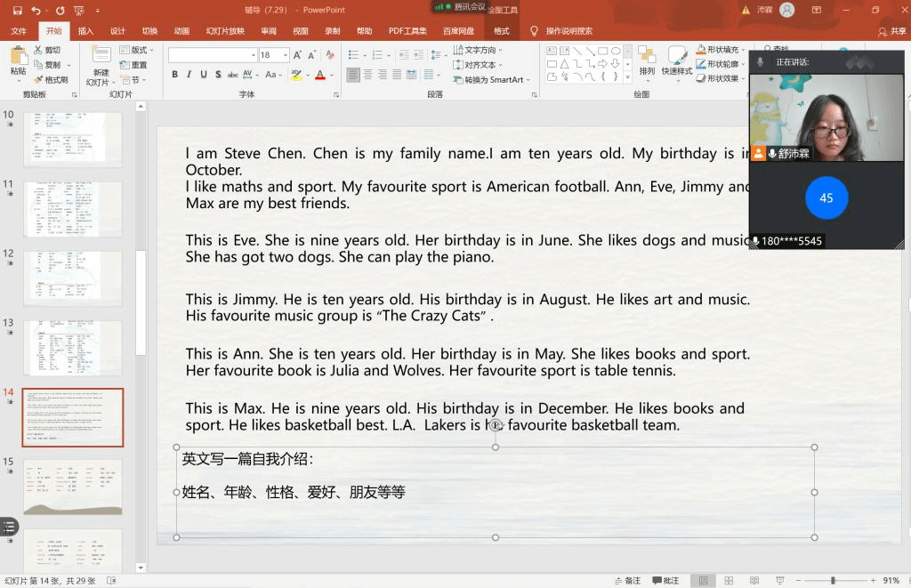Image resolution: width=911 pixels, height=588 pixels.
Task: Click the Save icon in quick access toolbar
Action: (x=15, y=10)
